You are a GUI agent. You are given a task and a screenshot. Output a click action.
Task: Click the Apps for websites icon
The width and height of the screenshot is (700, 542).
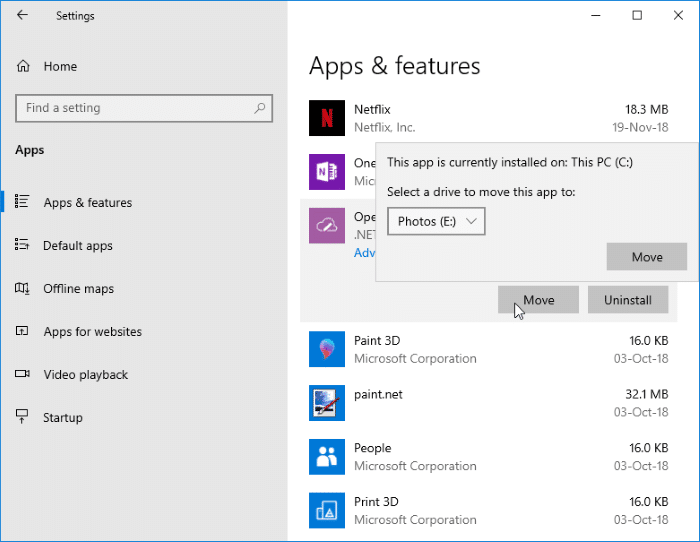tap(22, 331)
